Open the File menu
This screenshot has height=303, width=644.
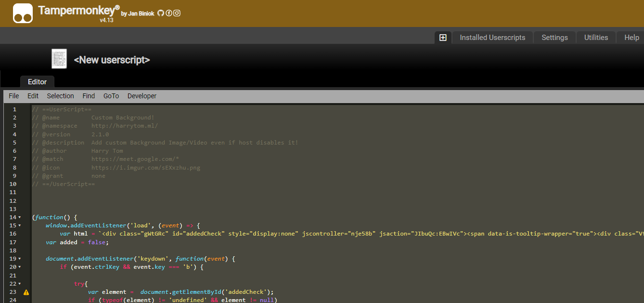(14, 96)
